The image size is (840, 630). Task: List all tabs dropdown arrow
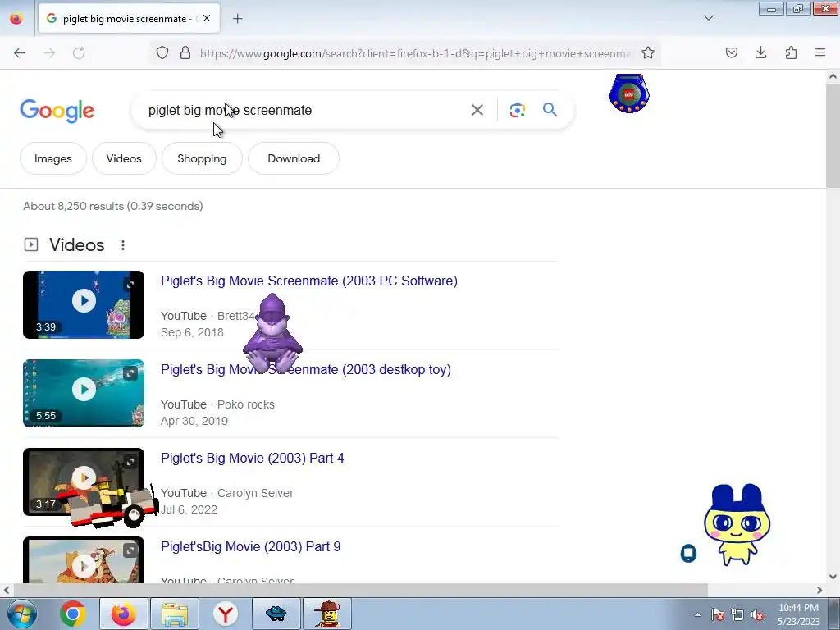(709, 18)
